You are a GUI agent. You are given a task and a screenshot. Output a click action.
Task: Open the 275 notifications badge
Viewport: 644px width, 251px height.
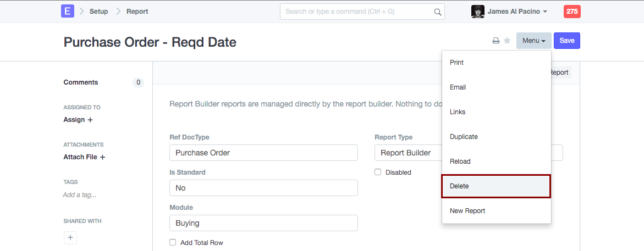tap(572, 12)
